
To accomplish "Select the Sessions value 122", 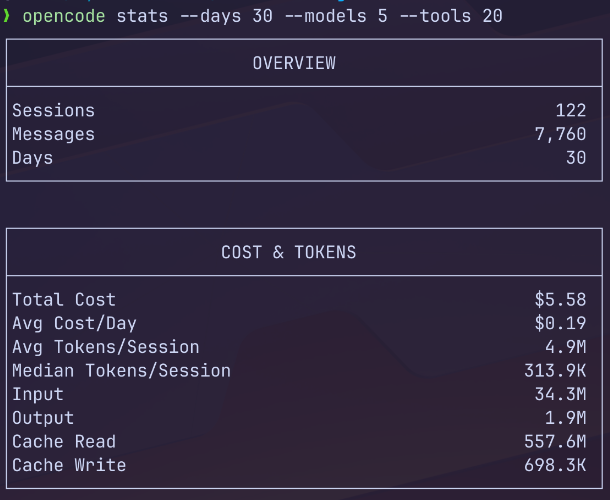I will [x=571, y=111].
